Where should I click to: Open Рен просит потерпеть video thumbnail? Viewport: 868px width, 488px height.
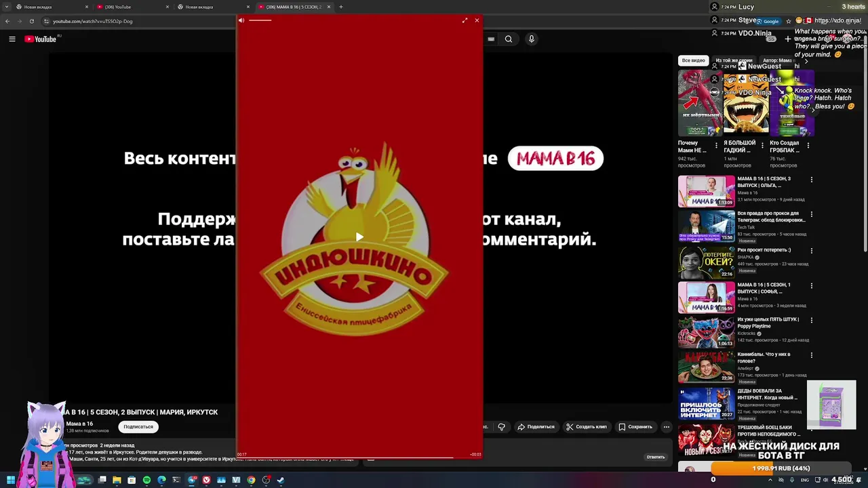click(x=706, y=262)
